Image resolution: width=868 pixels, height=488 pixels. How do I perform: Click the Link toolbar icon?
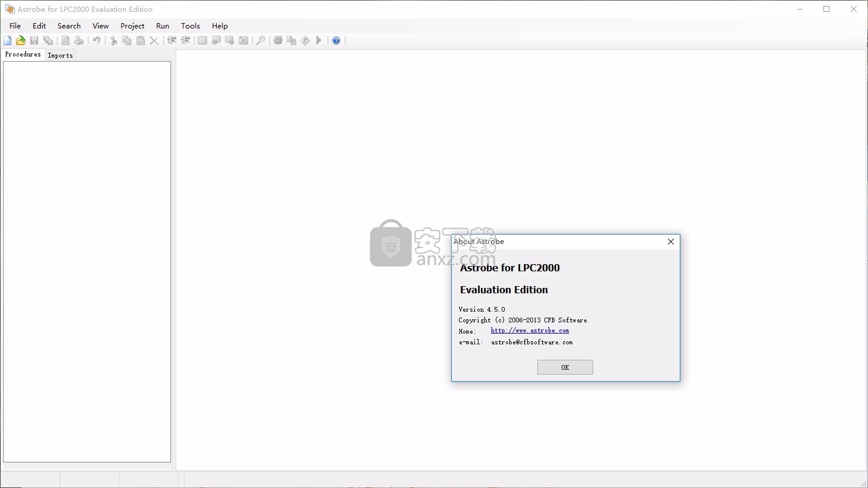305,40
